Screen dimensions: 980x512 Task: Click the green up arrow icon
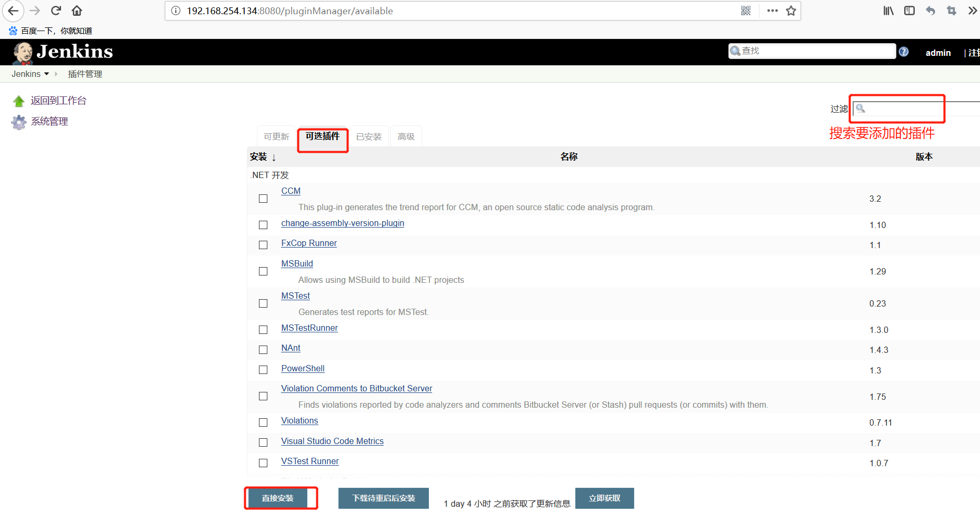click(x=19, y=101)
